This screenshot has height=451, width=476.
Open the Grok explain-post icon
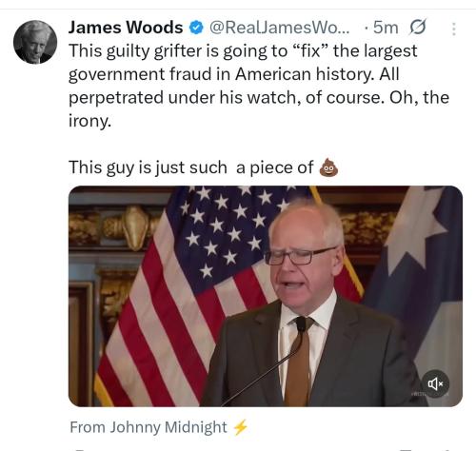click(x=418, y=28)
